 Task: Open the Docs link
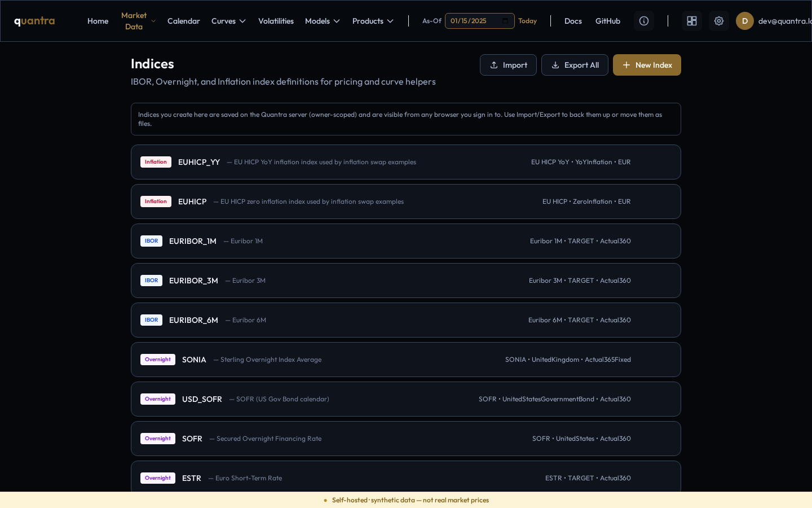(x=573, y=21)
